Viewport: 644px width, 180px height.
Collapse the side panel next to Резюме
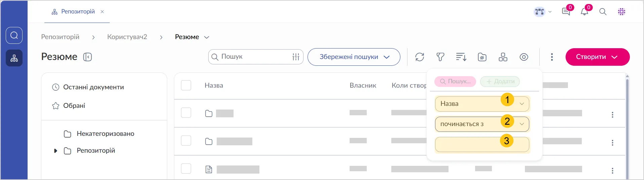click(87, 57)
